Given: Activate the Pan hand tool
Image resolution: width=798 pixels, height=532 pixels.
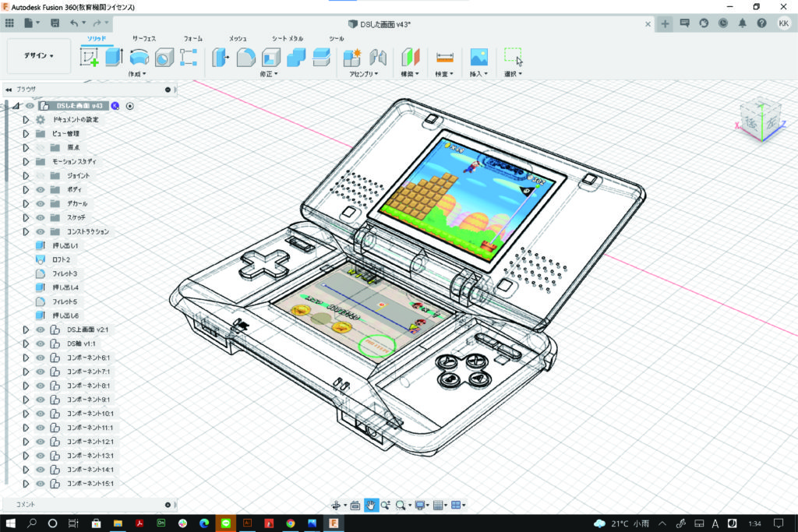Looking at the screenshot, I should pos(372,505).
